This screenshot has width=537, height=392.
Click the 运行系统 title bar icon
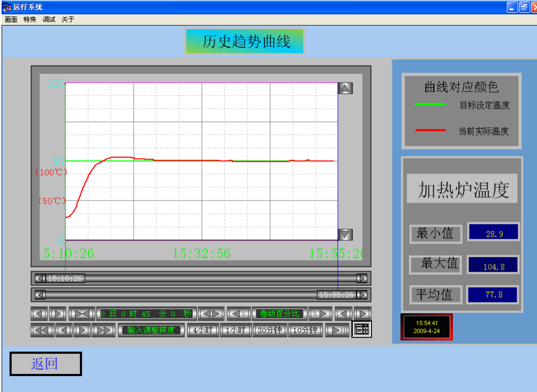(6, 7)
